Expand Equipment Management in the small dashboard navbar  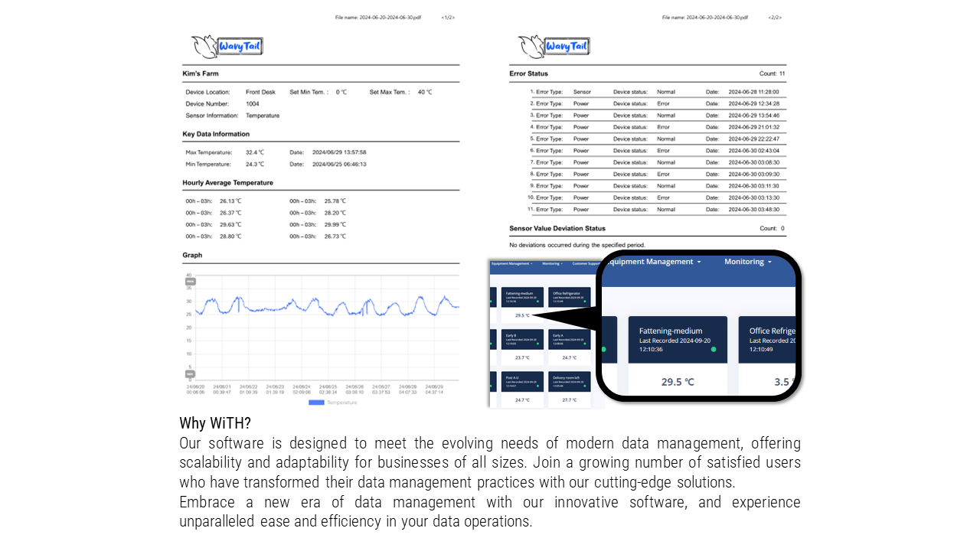511,263
